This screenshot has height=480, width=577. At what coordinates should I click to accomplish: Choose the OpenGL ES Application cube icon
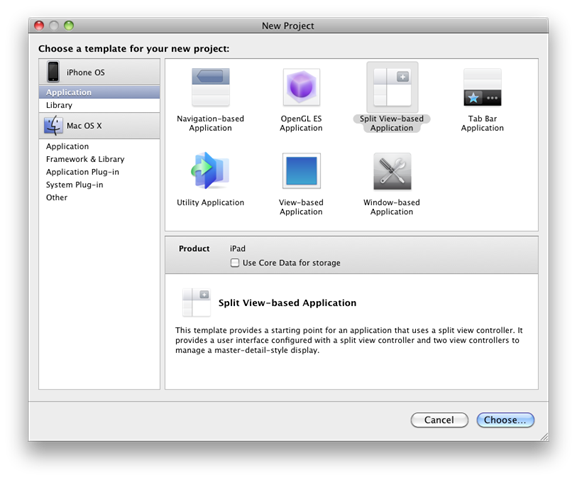coord(301,87)
